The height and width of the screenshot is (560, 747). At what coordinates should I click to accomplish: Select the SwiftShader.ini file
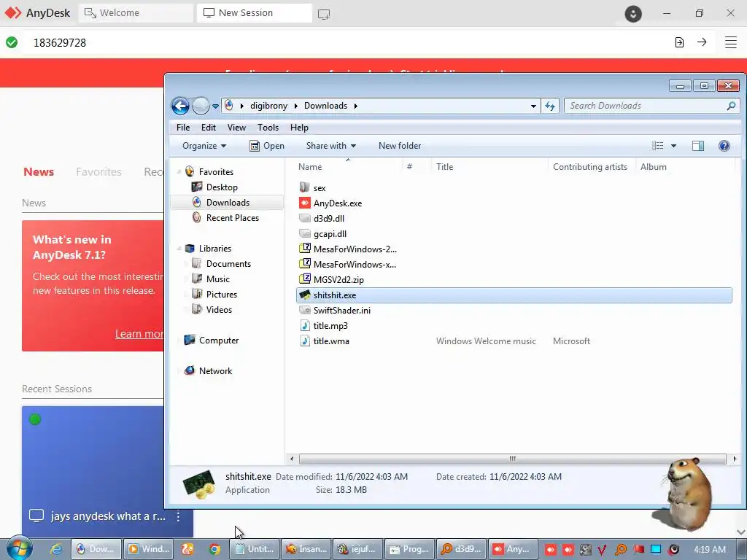[x=341, y=310]
